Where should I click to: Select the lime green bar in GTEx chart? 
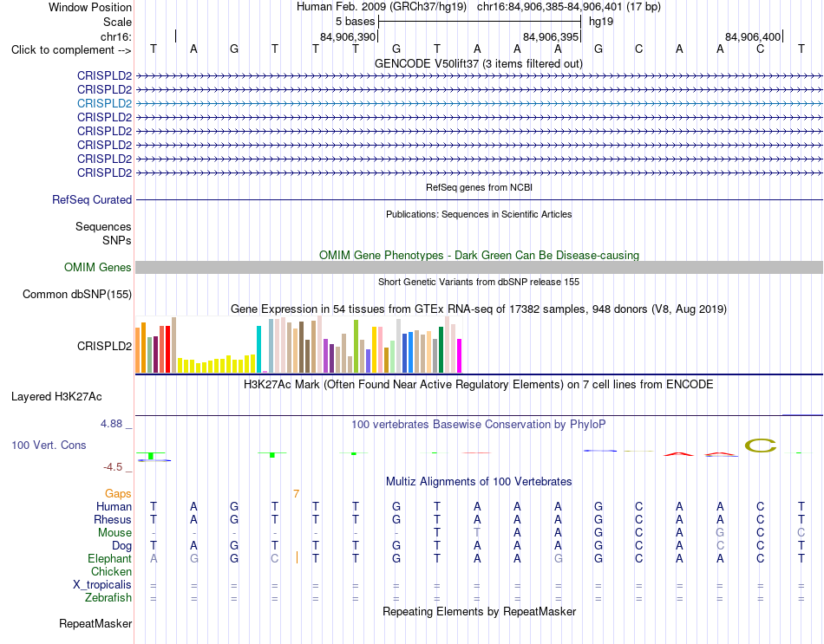pyautogui.click(x=356, y=346)
